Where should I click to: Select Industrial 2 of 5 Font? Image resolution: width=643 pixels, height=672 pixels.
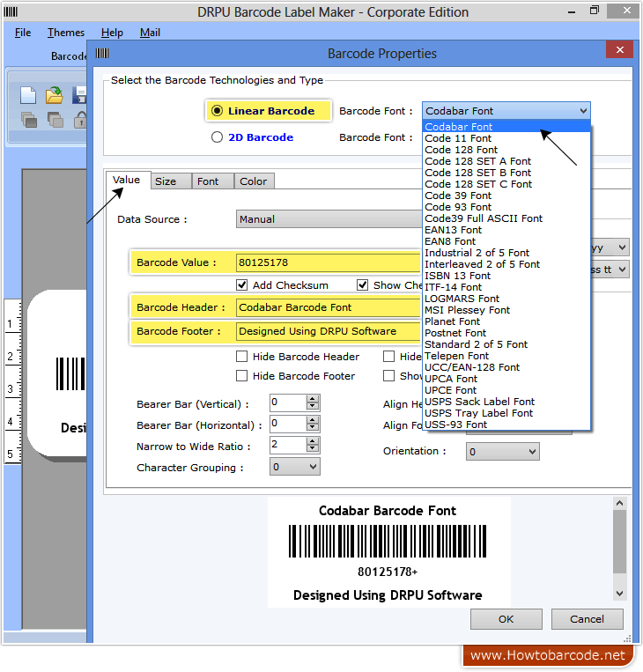pyautogui.click(x=506, y=253)
